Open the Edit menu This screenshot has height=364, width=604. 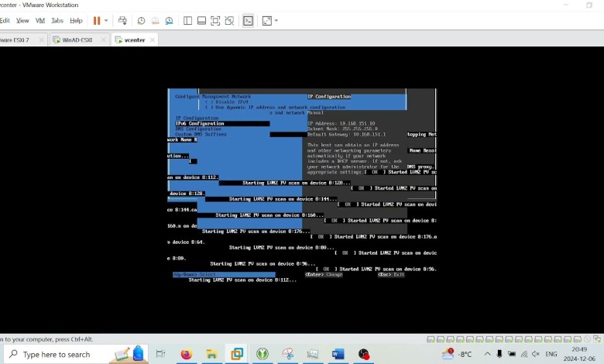(5, 21)
